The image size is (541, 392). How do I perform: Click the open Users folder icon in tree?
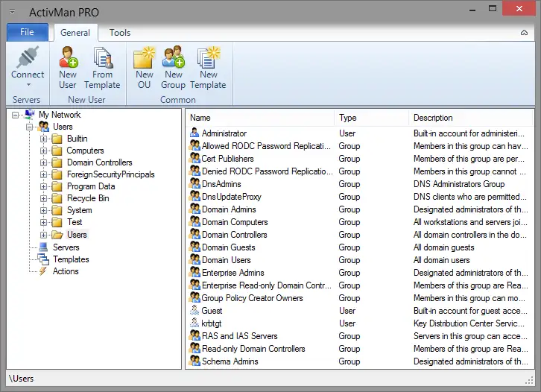coord(57,235)
